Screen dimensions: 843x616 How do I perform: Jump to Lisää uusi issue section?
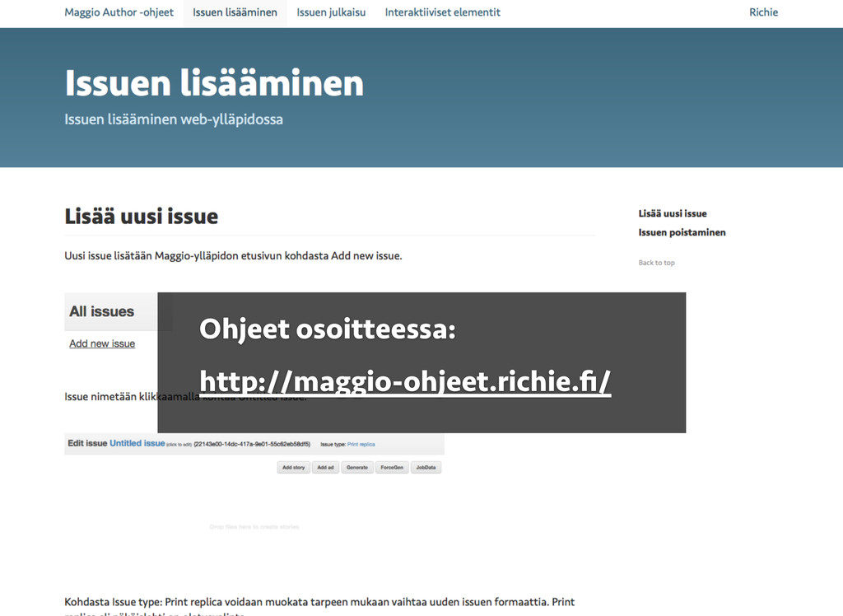coord(673,213)
